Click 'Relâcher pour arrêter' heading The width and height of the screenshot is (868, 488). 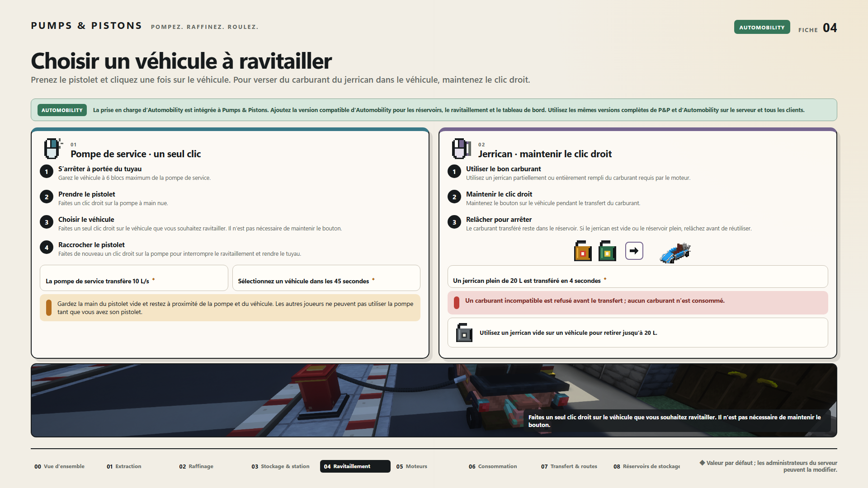click(x=499, y=220)
